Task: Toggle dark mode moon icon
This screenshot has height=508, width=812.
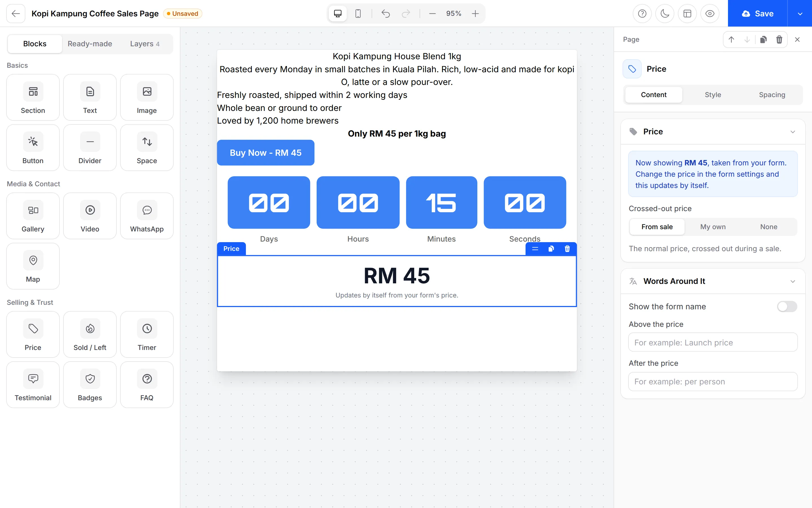Action: pos(665,14)
